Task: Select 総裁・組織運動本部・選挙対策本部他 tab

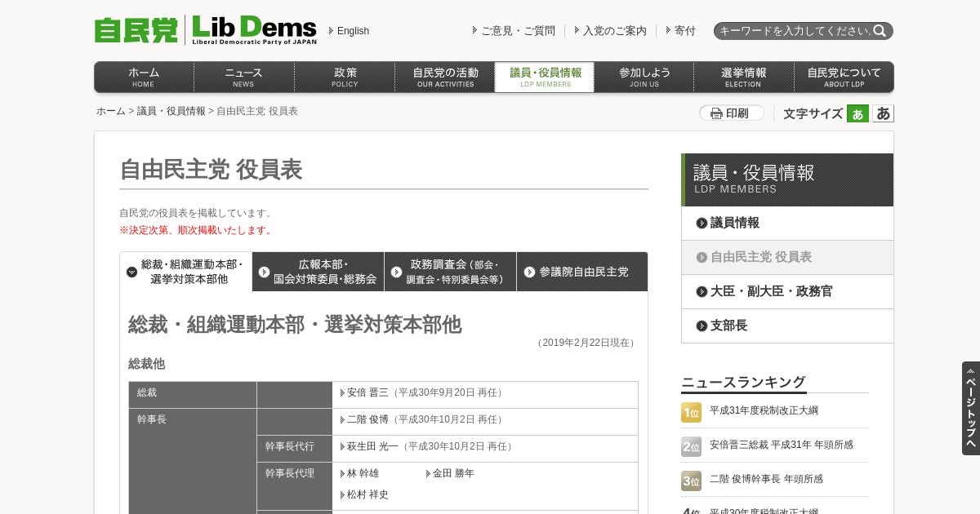Action: (186, 272)
